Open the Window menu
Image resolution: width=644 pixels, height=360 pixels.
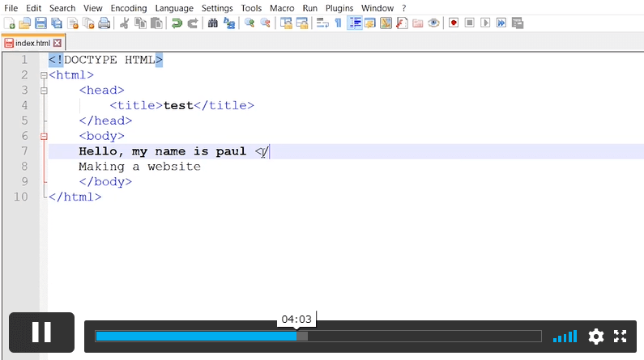click(377, 8)
